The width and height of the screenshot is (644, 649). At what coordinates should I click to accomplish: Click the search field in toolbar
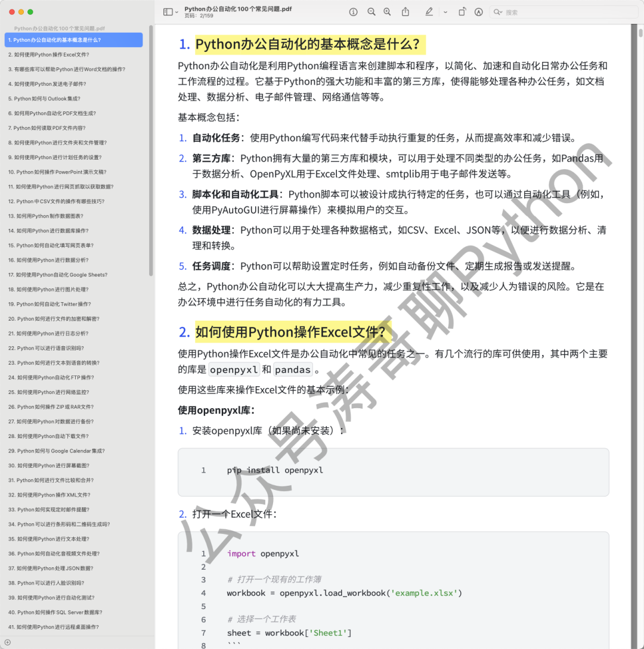pyautogui.click(x=563, y=12)
